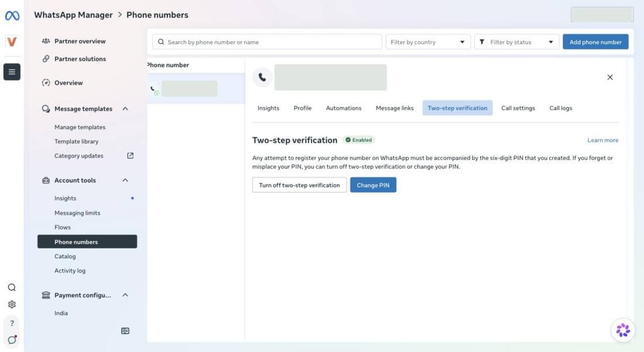Image resolution: width=644 pixels, height=352 pixels.
Task: Open Flows in sidebar
Action: (x=63, y=227)
